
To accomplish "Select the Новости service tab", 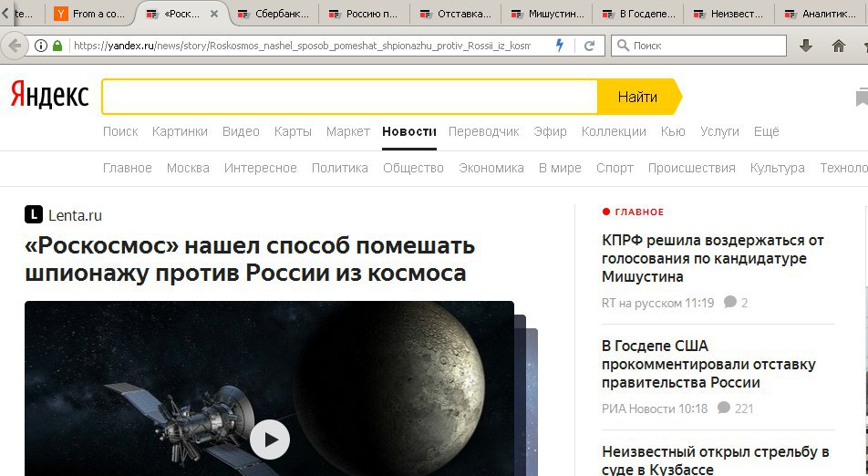I will point(409,131).
